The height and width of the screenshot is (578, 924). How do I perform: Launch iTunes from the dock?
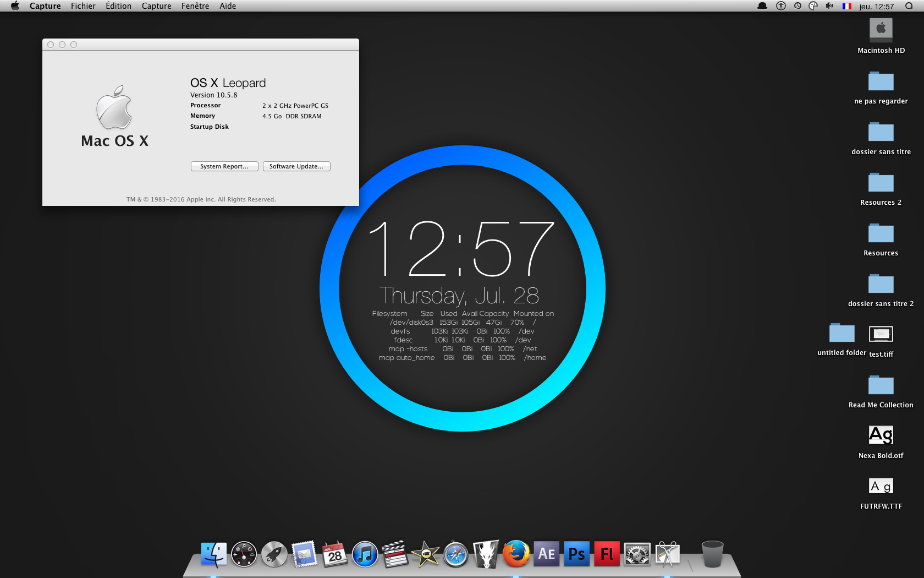(365, 554)
